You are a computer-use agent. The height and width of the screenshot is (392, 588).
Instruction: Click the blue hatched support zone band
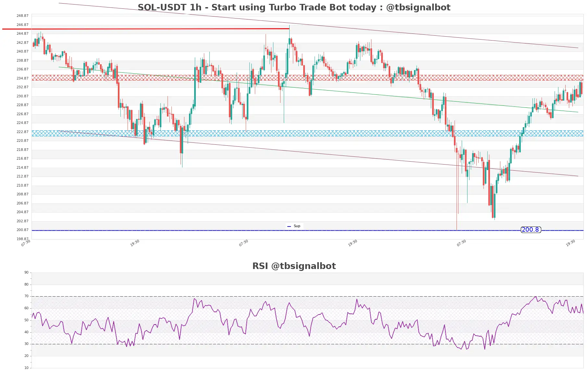point(307,133)
